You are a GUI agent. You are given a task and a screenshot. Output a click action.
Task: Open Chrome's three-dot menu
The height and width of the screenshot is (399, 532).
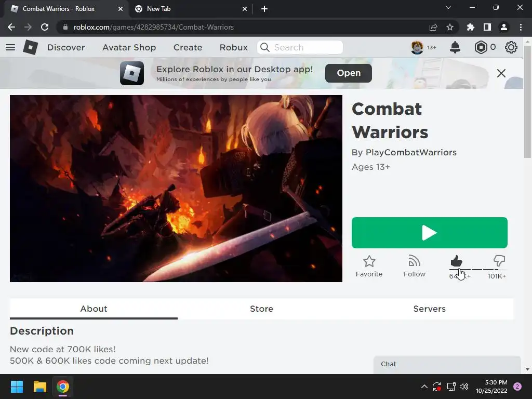coord(521,27)
